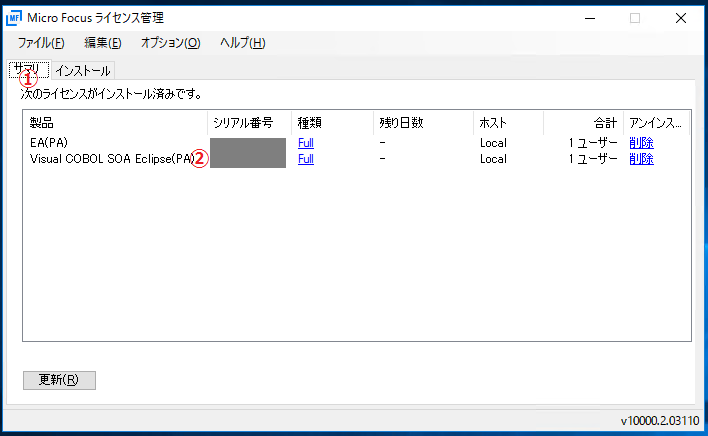Sort by the 合計 column header

coord(583,123)
